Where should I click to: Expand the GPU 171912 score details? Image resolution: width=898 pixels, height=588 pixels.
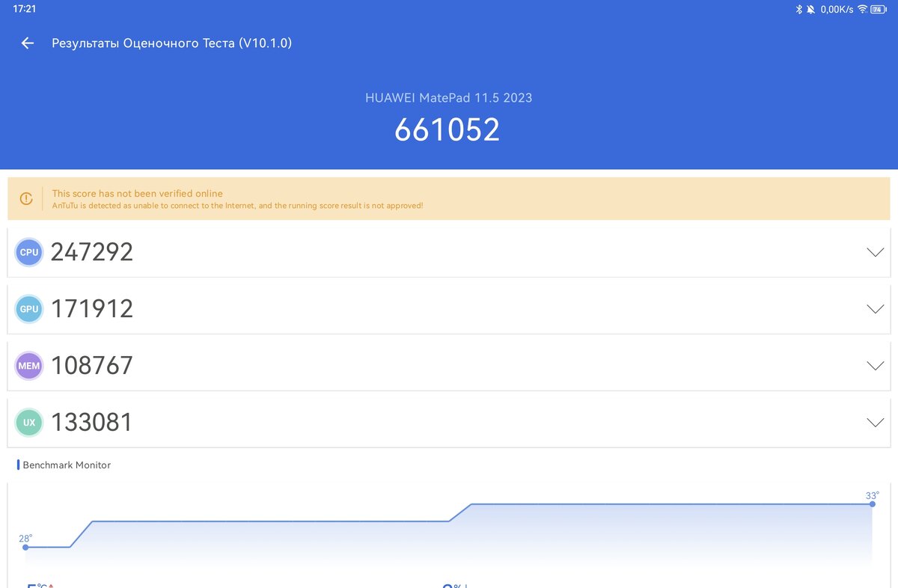click(x=875, y=309)
